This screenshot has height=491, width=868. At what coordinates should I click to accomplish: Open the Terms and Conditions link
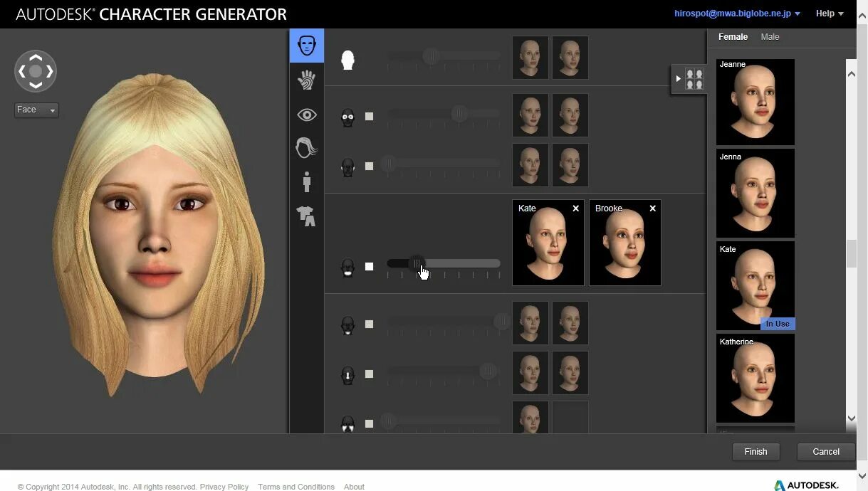(x=296, y=487)
